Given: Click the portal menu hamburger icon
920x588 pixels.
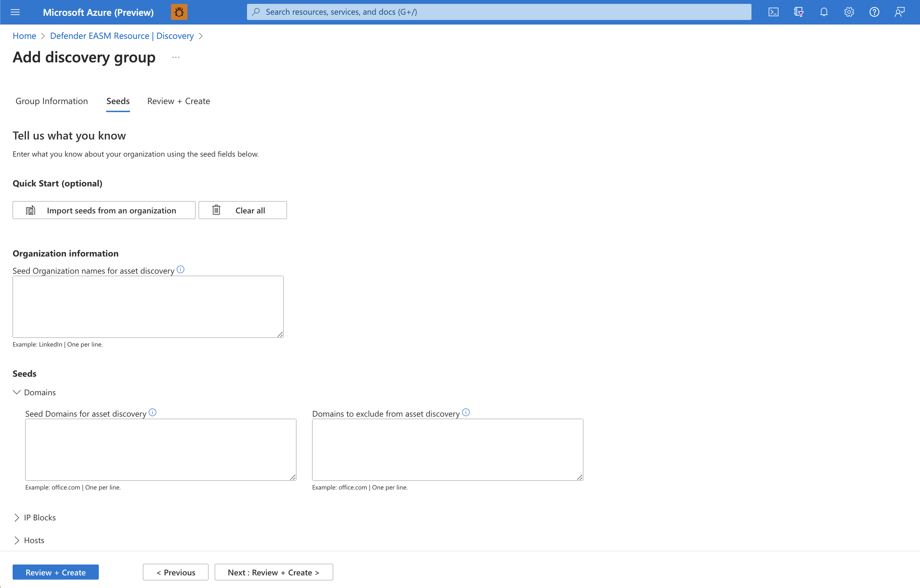Looking at the screenshot, I should click(x=16, y=12).
